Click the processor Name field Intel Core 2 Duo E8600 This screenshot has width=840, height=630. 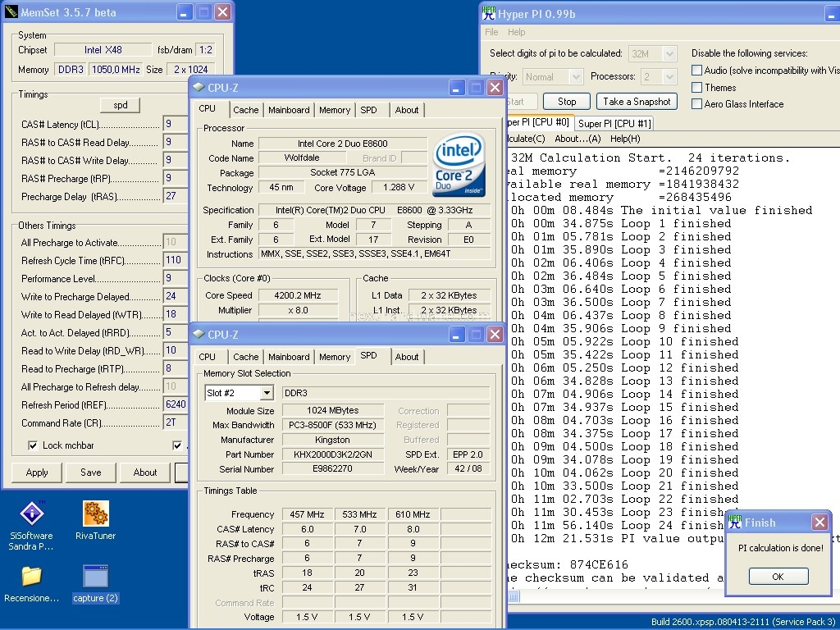(343, 143)
